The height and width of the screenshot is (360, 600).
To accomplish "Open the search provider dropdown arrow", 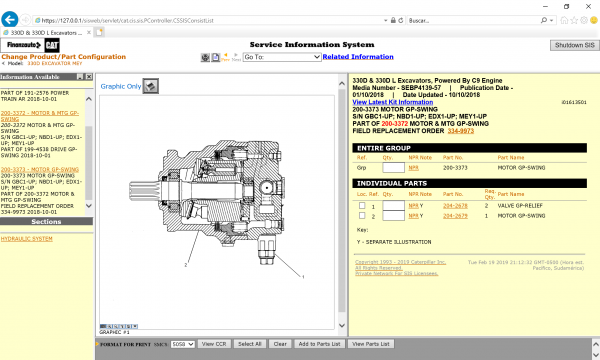I will click(x=551, y=20).
